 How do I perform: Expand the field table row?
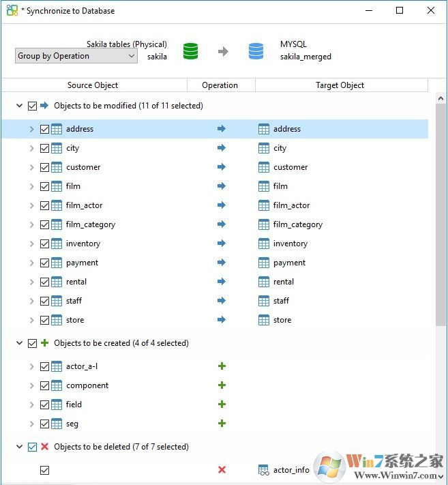[x=31, y=405]
